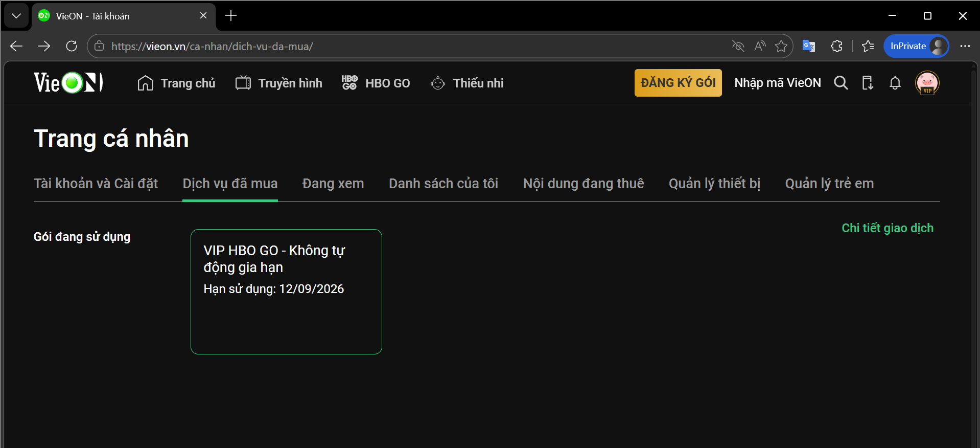Click the Trang cá nhân heading
This screenshot has height=448, width=980.
111,139
